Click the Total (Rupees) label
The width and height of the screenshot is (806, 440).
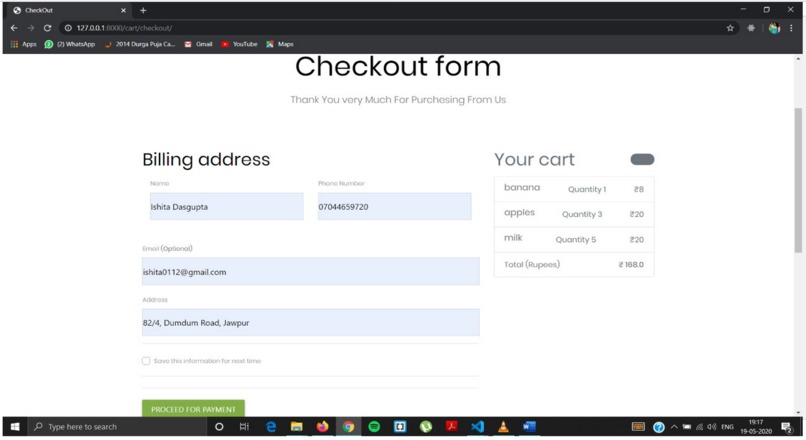(x=532, y=264)
